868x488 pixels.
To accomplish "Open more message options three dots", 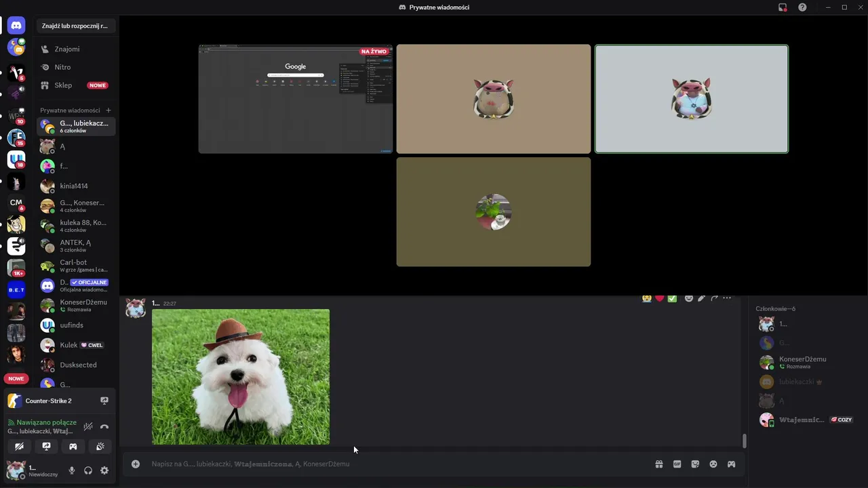I will tap(728, 298).
